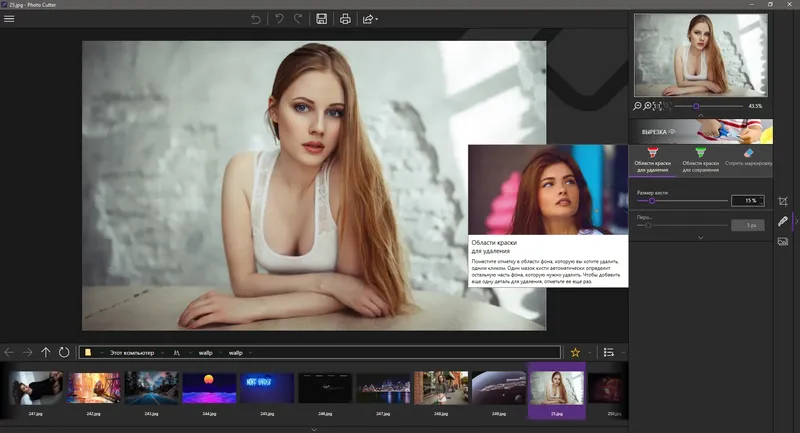Undo the last action in top toolbar

click(x=279, y=19)
